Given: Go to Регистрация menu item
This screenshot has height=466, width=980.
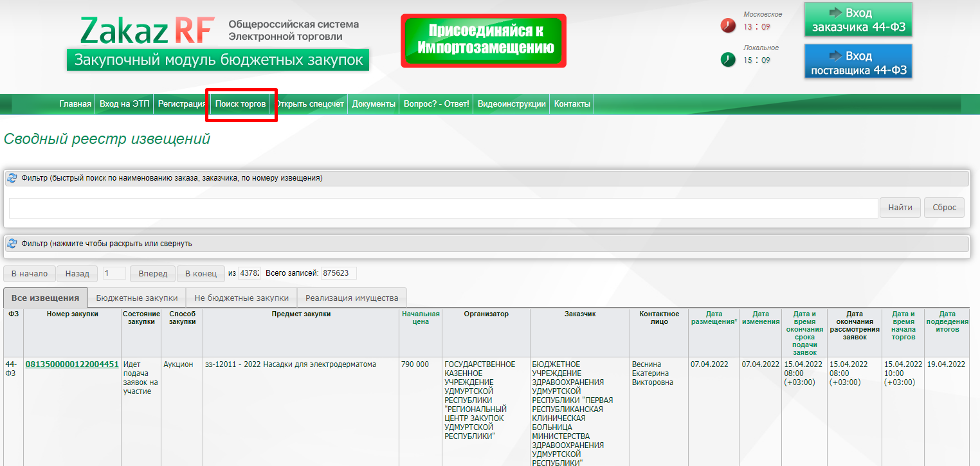Looking at the screenshot, I should 182,104.
